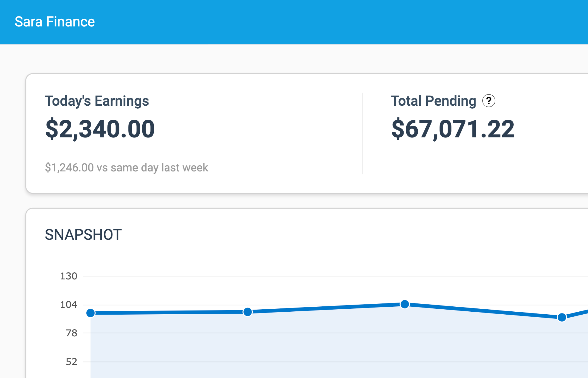Click the 130 y-axis label
The height and width of the screenshot is (378, 588).
(x=69, y=276)
